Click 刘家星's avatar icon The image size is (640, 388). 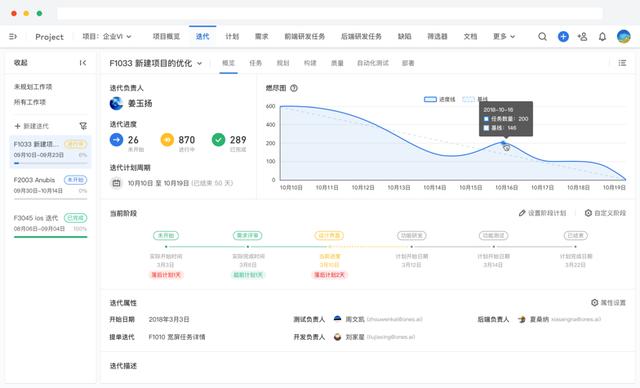pyautogui.click(x=337, y=337)
